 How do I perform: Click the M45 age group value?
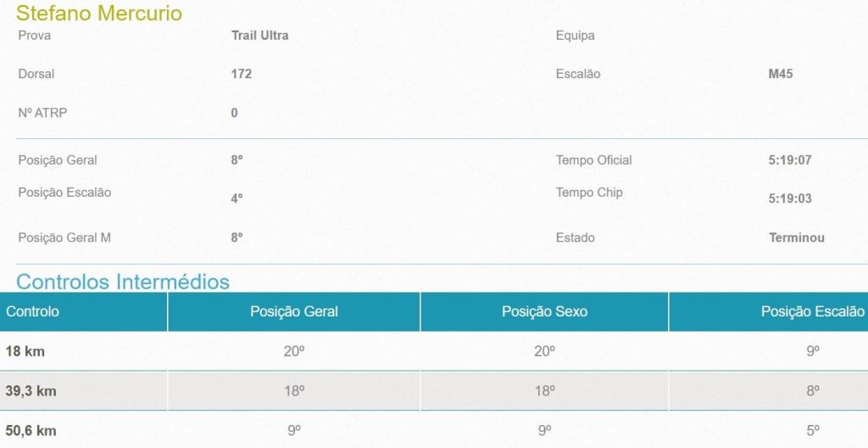click(x=780, y=74)
